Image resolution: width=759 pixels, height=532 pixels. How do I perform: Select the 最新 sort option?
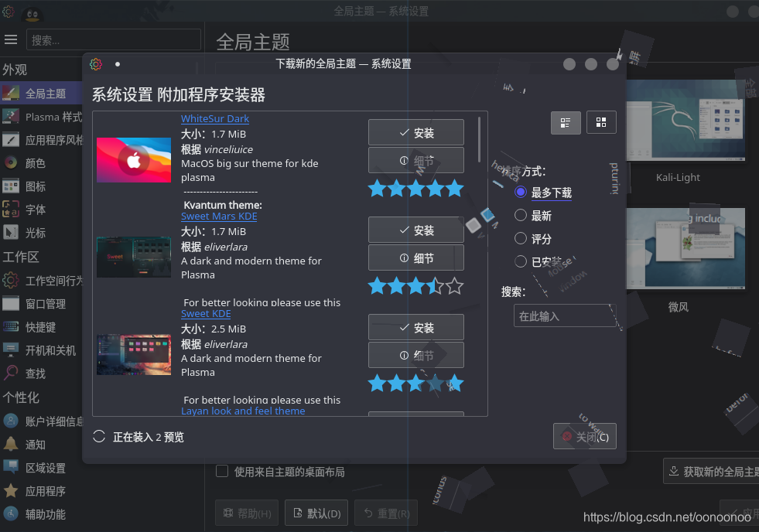click(520, 216)
